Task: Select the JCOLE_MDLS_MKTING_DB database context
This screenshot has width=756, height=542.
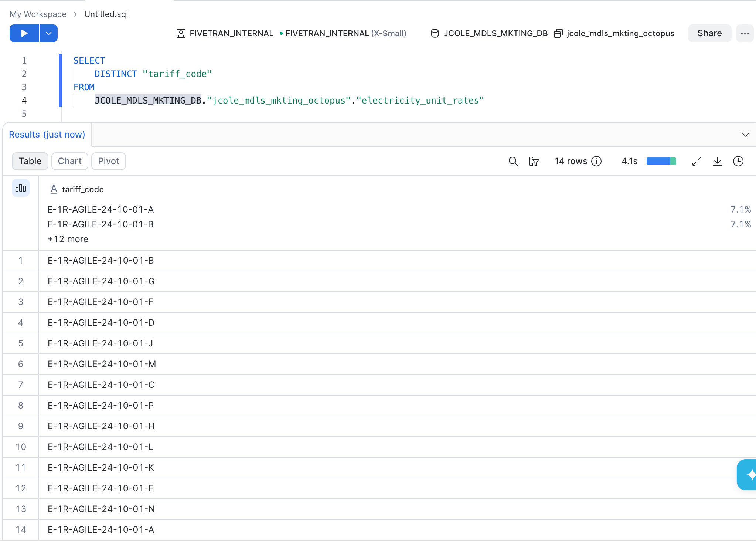Action: [489, 33]
